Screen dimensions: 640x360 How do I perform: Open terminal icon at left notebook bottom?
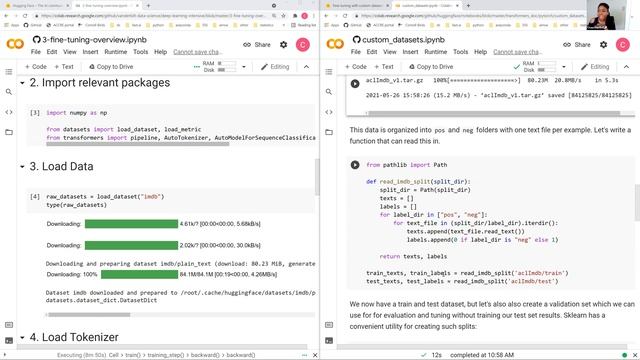[9, 340]
